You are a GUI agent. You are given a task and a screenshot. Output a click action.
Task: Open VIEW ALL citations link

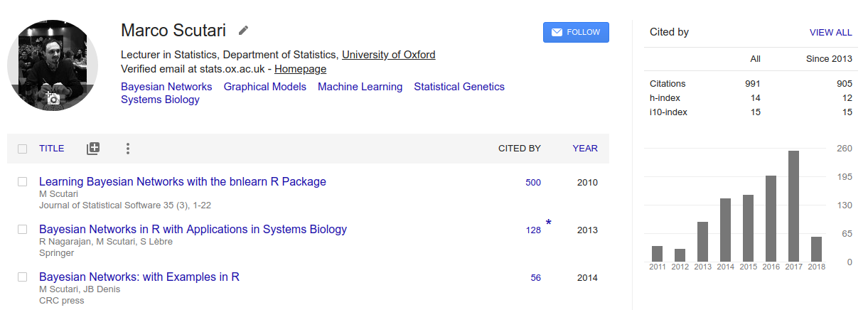[x=830, y=32]
